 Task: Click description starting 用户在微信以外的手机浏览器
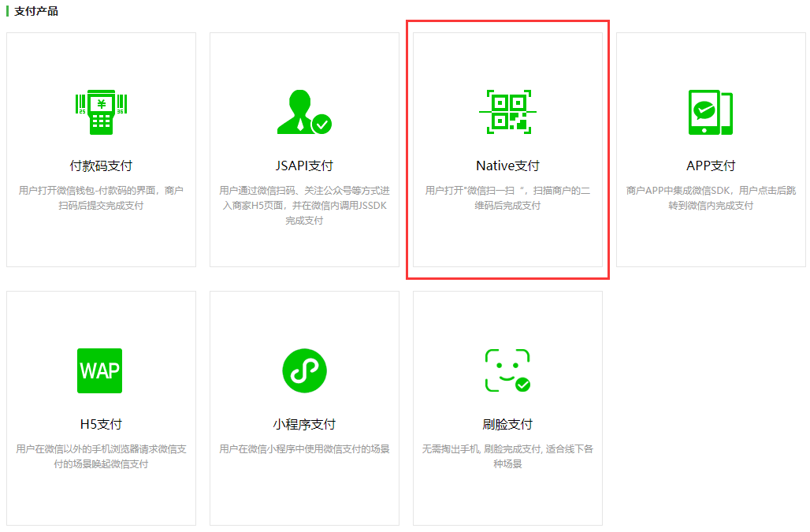click(x=101, y=456)
